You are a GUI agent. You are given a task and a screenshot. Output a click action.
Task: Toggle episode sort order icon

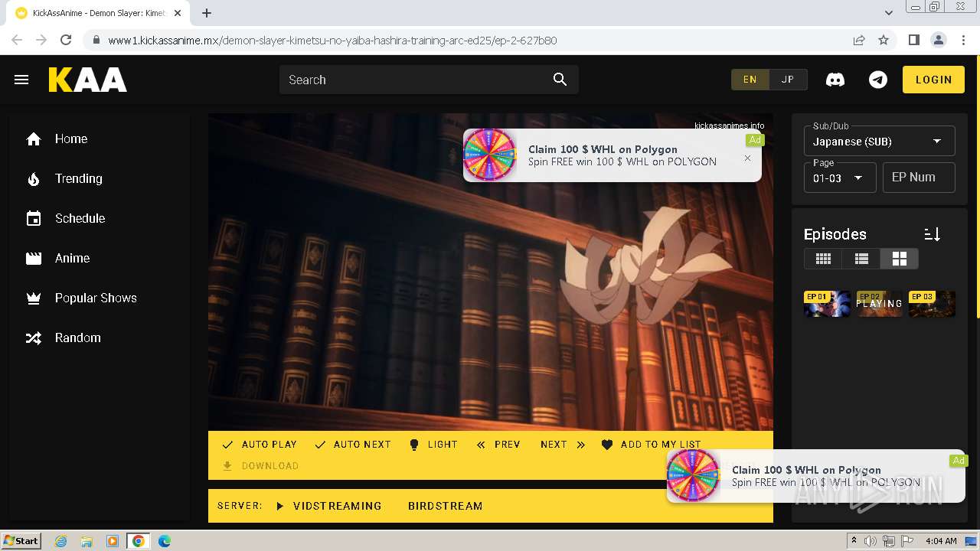pyautogui.click(x=932, y=234)
